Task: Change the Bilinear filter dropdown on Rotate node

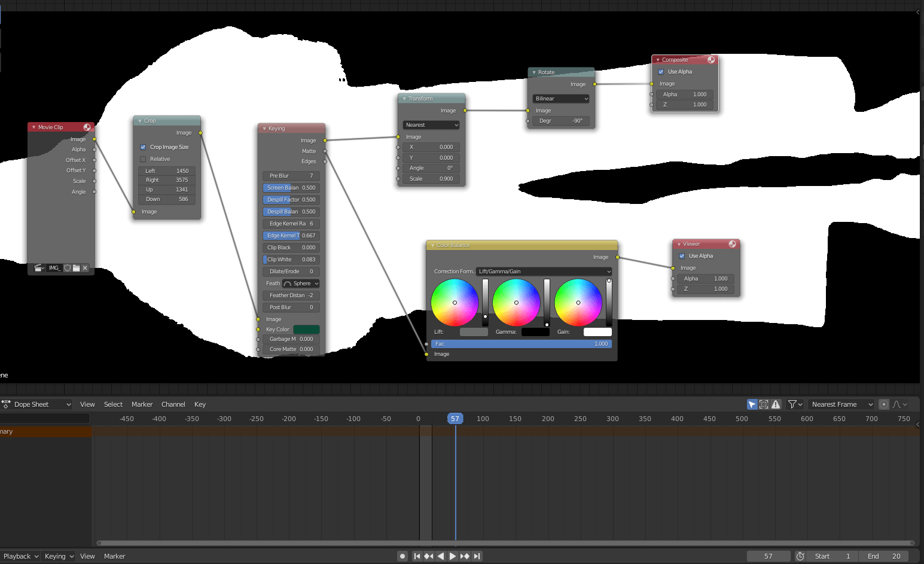Action: click(x=560, y=98)
